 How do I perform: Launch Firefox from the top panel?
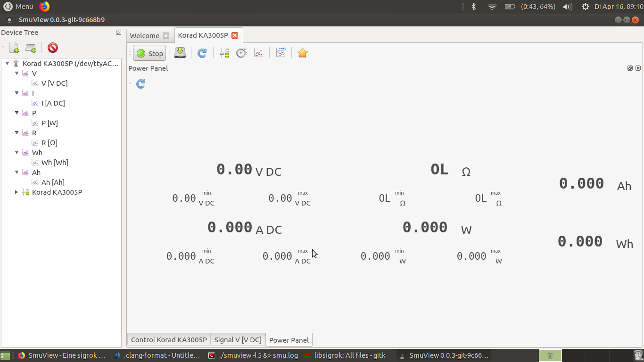point(44,7)
